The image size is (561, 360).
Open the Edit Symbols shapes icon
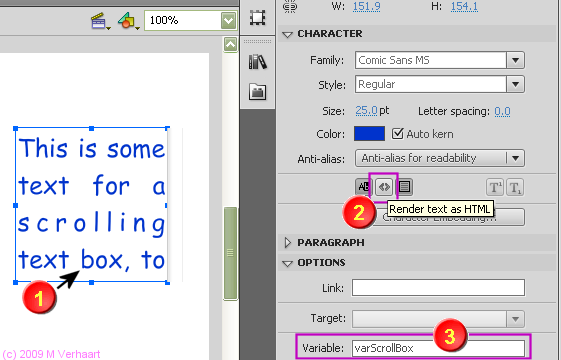click(x=128, y=21)
